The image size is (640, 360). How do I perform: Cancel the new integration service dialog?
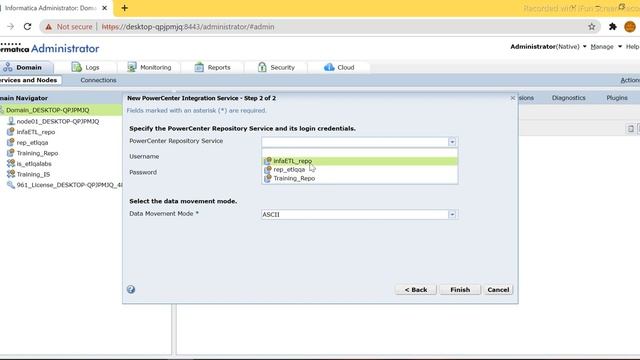(498, 290)
